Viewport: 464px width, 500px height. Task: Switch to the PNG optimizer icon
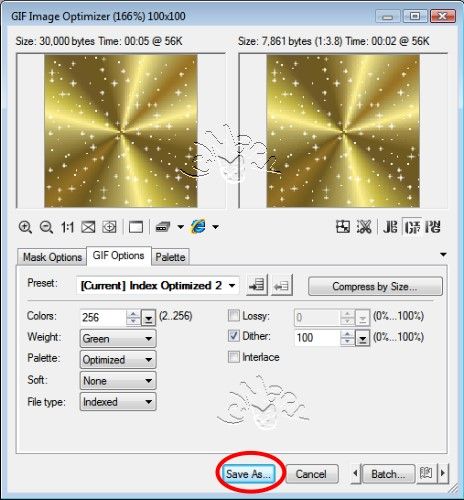click(x=433, y=227)
